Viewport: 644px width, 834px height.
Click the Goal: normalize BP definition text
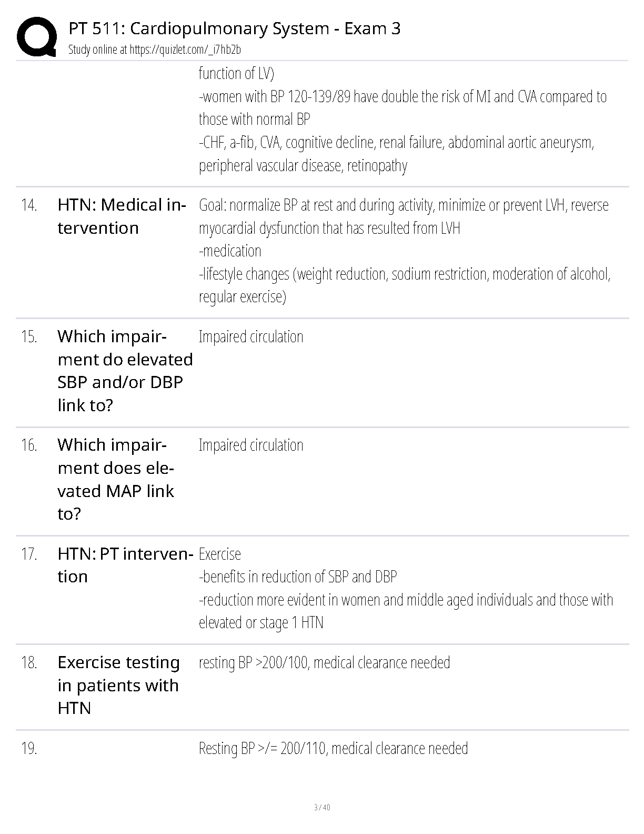(405, 251)
